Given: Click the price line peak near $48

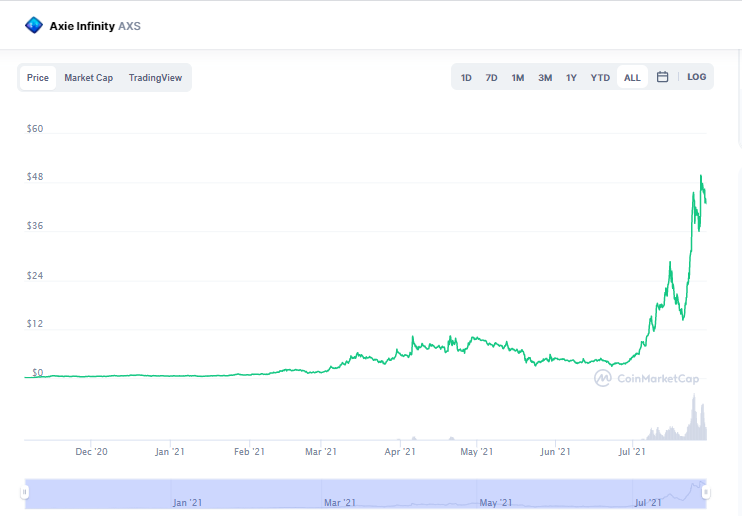Looking at the screenshot, I should tap(701, 176).
